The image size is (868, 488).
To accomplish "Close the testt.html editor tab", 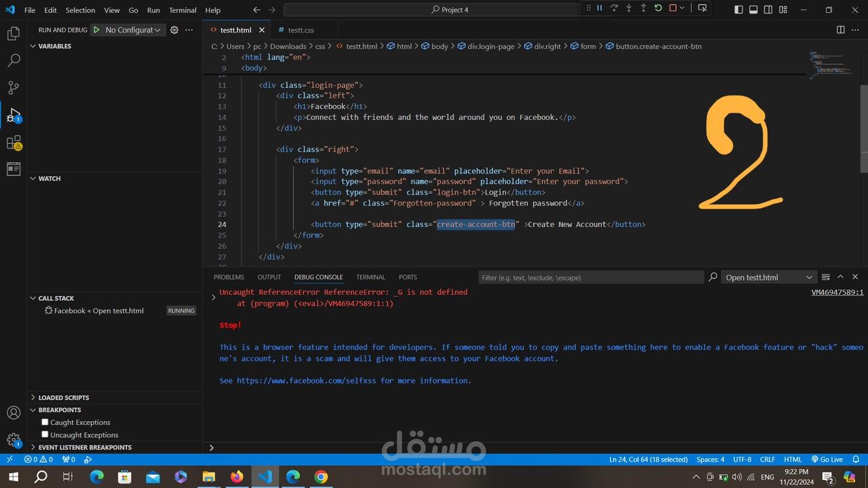I will point(262,30).
